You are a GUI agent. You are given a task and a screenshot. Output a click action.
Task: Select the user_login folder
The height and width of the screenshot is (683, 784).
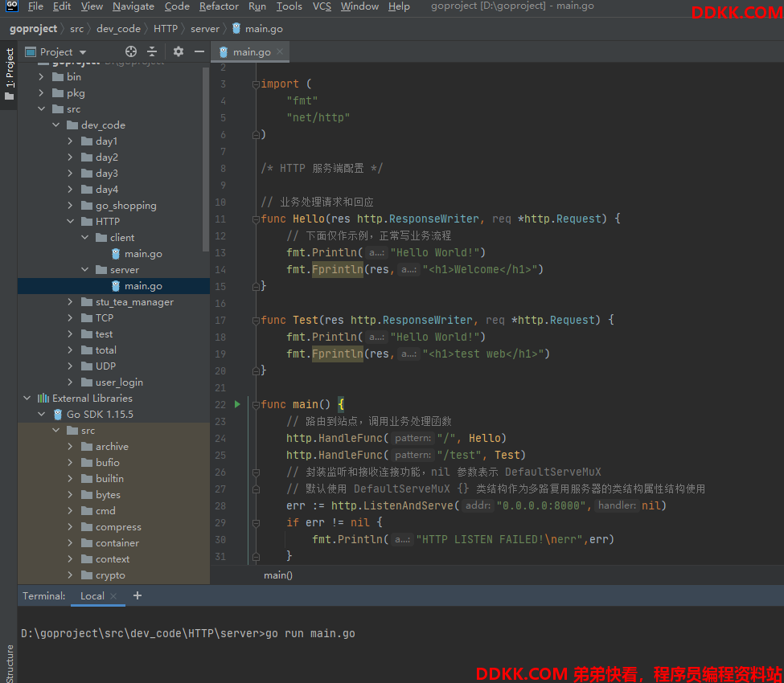pos(119,382)
